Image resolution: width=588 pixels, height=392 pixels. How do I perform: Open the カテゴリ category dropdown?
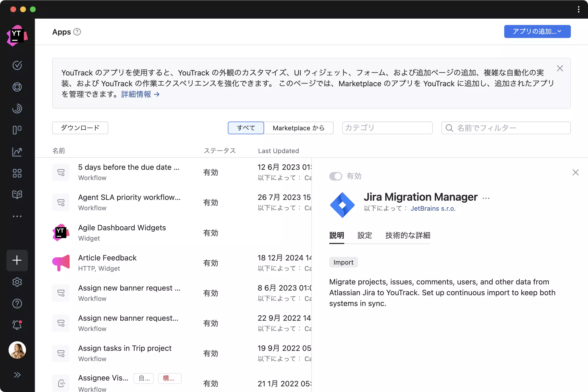point(387,128)
